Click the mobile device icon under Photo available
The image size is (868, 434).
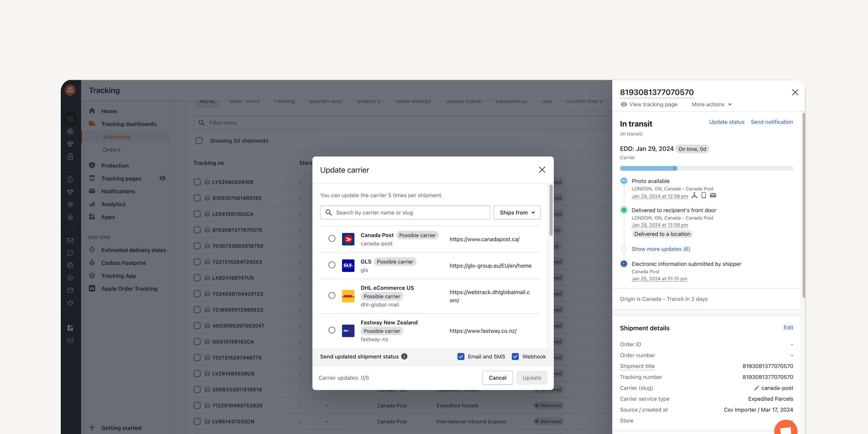pos(704,195)
